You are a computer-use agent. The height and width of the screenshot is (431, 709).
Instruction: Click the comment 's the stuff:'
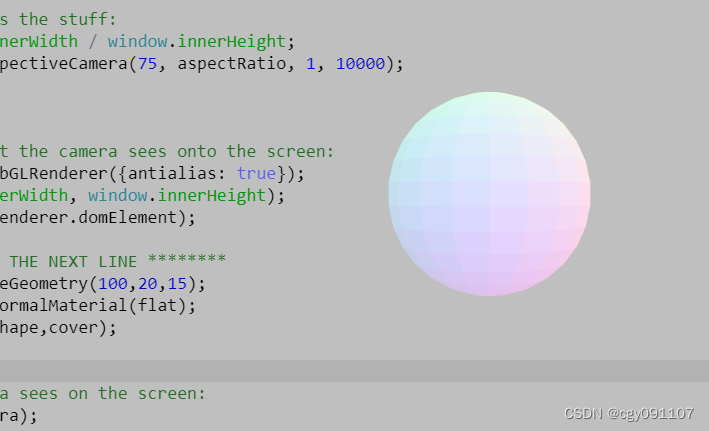[x=58, y=19]
